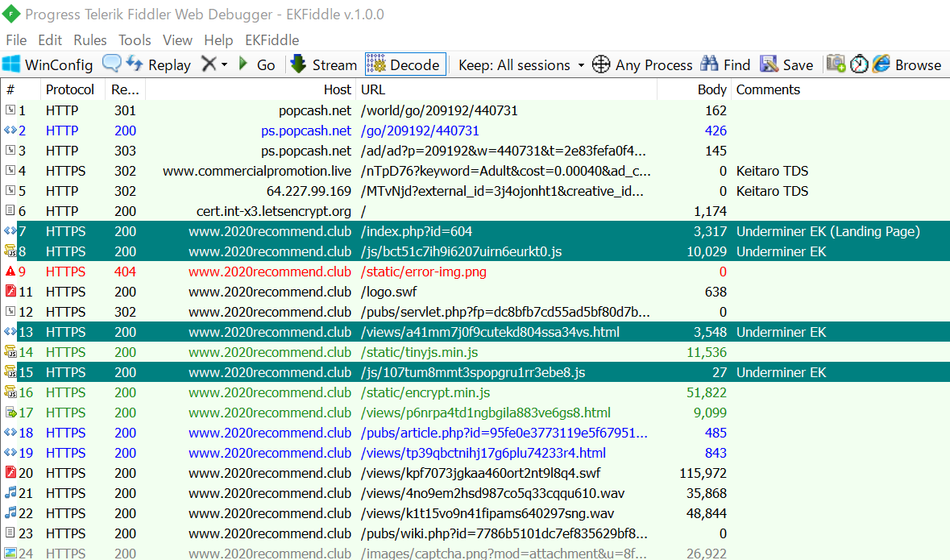Screen dimensions: 950x560
Task: Click JS icon of session 14 tinyjs.min.js
Action: coord(10,351)
